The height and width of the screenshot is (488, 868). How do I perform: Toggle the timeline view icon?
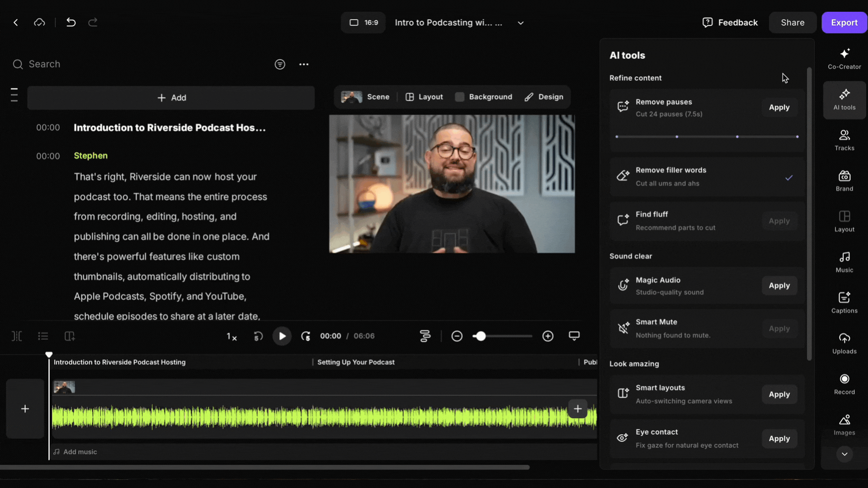[425, 336]
